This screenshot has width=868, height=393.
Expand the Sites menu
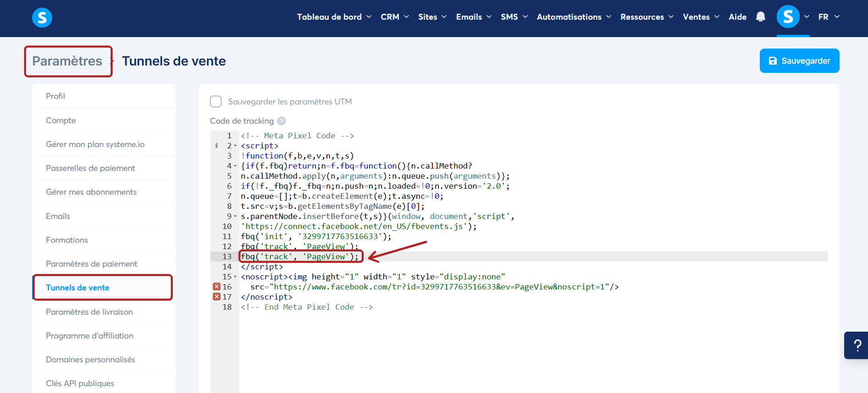432,17
